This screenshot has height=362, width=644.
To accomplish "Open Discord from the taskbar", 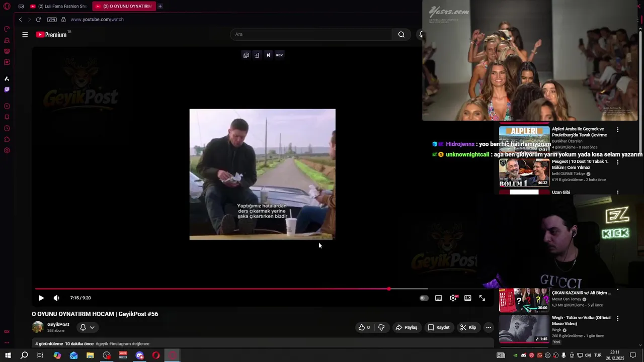I will point(140,355).
